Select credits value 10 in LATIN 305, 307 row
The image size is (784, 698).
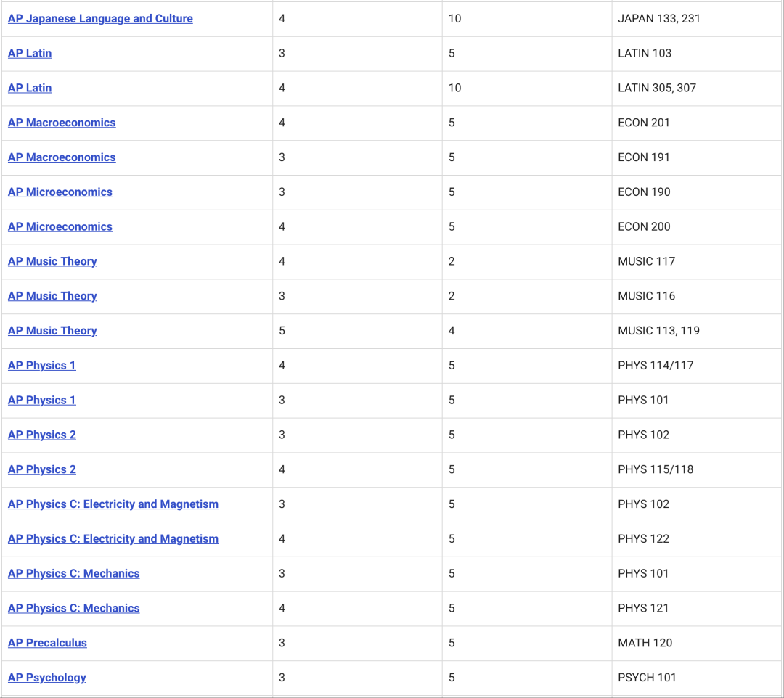454,88
